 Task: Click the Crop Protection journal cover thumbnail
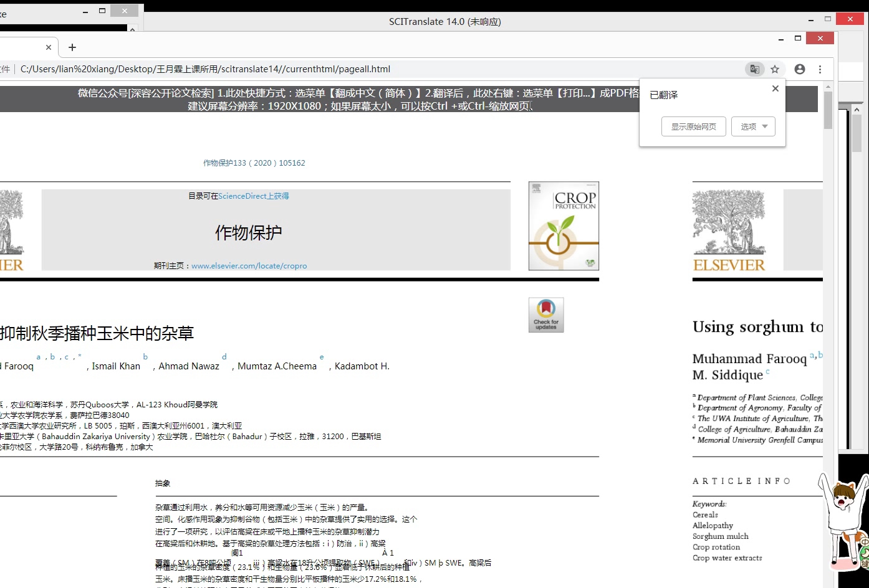pos(564,226)
